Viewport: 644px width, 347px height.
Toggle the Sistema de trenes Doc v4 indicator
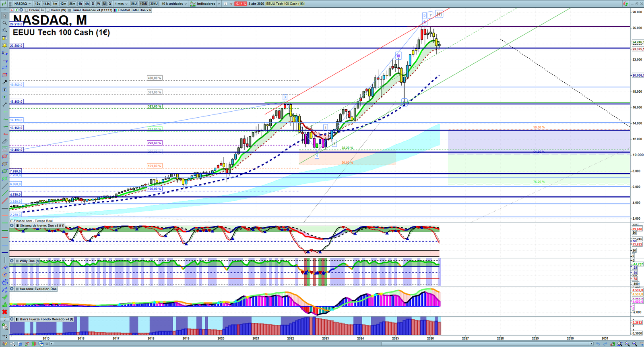pyautogui.click(x=17, y=226)
